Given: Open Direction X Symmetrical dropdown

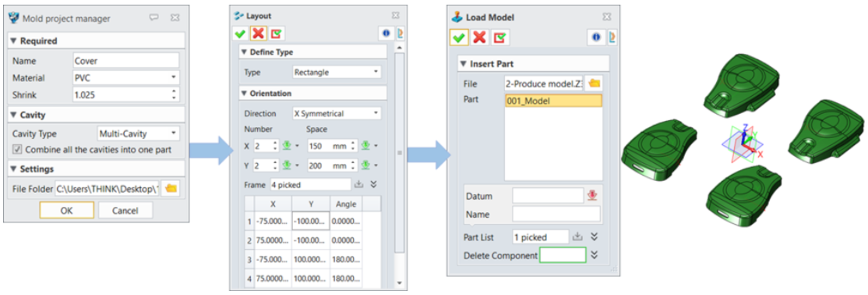Looking at the screenshot, I should tap(376, 114).
